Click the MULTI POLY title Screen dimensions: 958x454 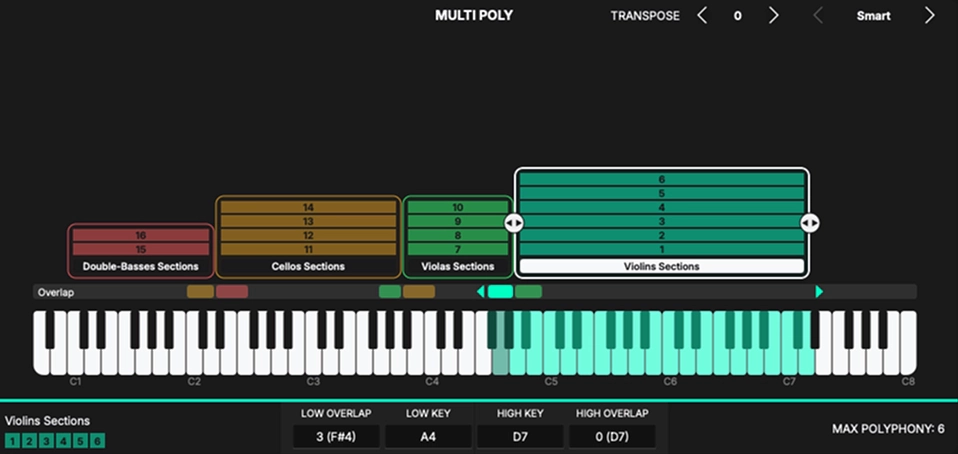tap(474, 15)
